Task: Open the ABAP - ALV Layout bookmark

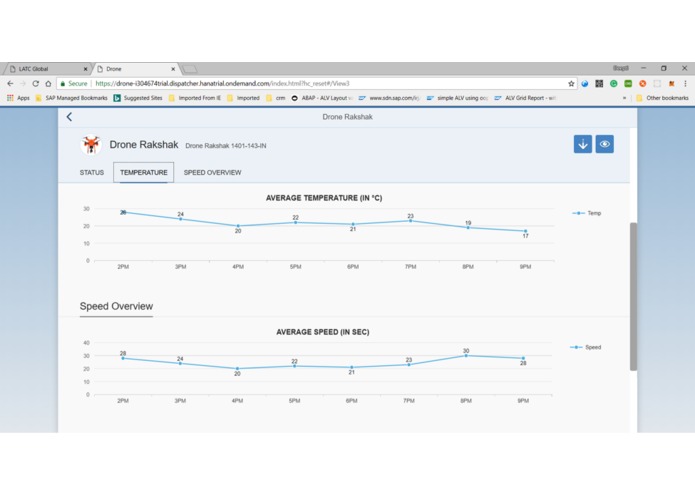Action: point(322,98)
